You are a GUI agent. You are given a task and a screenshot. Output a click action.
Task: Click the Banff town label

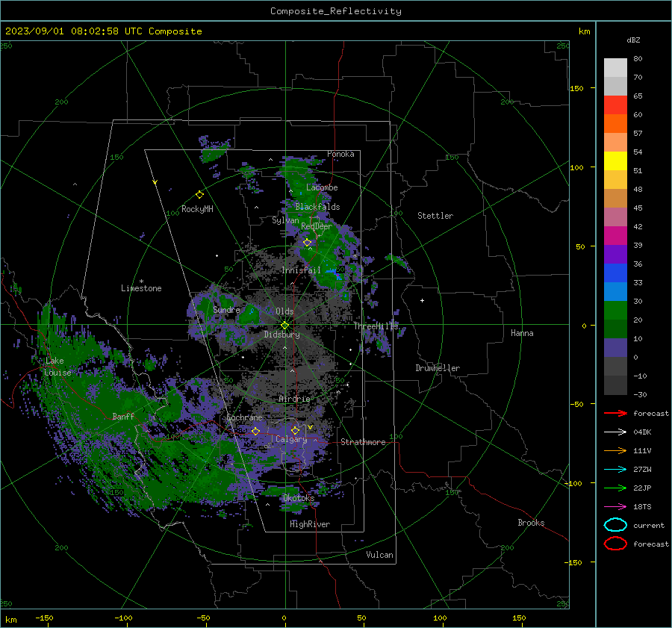pos(123,416)
